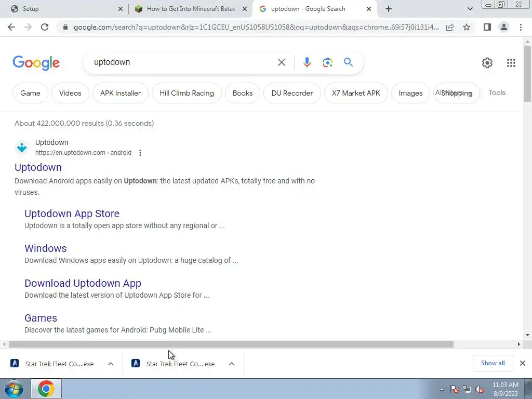Viewport: 532px width, 399px height.
Task: Click the muted volume tray icon
Action: (480, 390)
